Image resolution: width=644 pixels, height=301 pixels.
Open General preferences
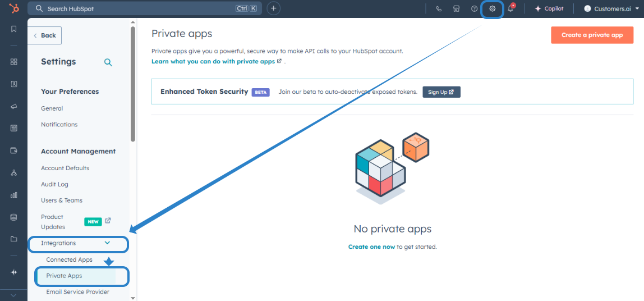pos(52,108)
